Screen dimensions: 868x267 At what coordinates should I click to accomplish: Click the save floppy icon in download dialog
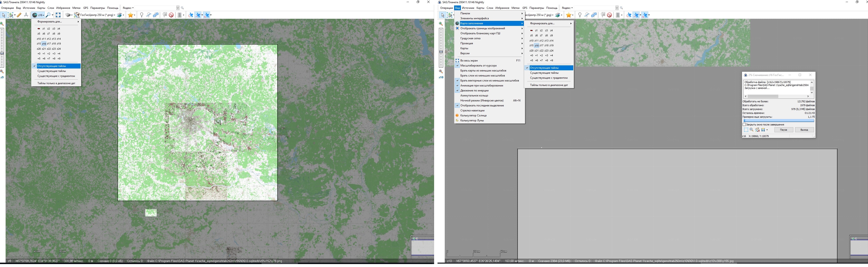point(763,130)
